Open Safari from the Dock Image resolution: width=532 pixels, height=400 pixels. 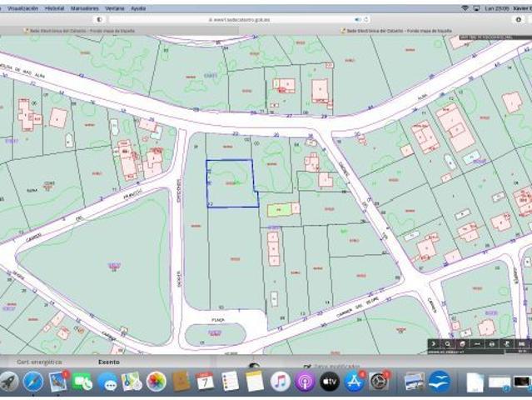click(33, 382)
